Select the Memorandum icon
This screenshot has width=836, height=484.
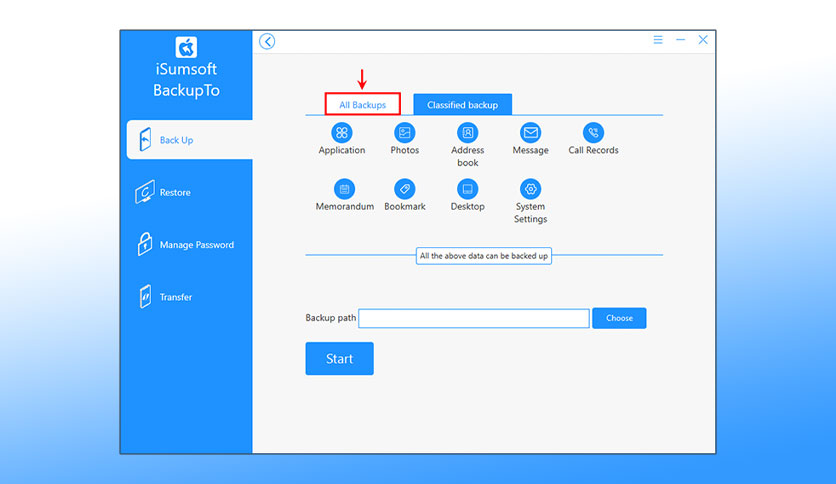point(344,189)
